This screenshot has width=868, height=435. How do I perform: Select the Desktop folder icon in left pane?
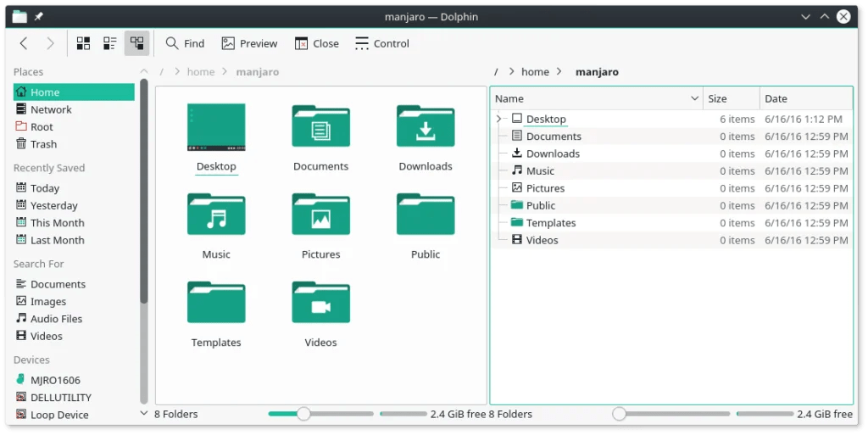(x=216, y=127)
